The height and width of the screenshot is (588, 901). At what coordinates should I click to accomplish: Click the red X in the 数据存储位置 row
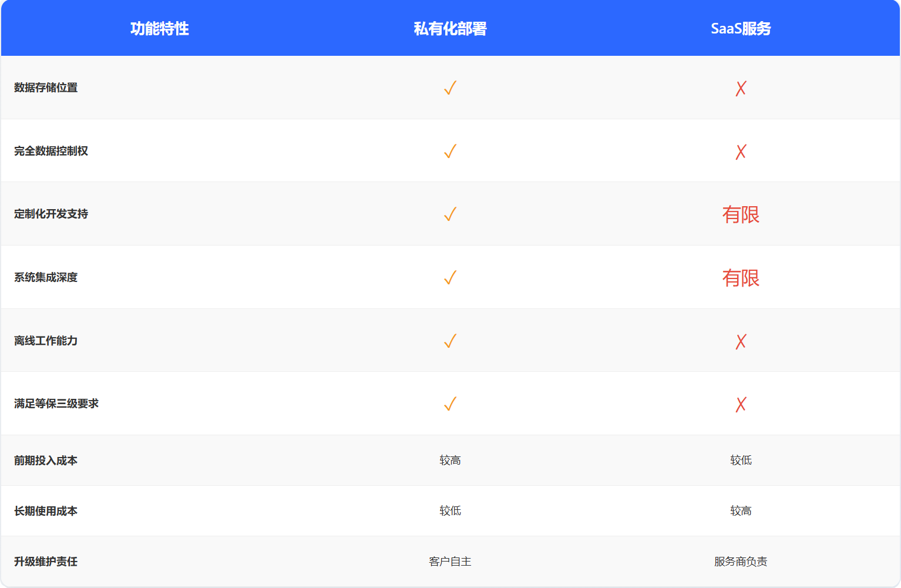(741, 88)
